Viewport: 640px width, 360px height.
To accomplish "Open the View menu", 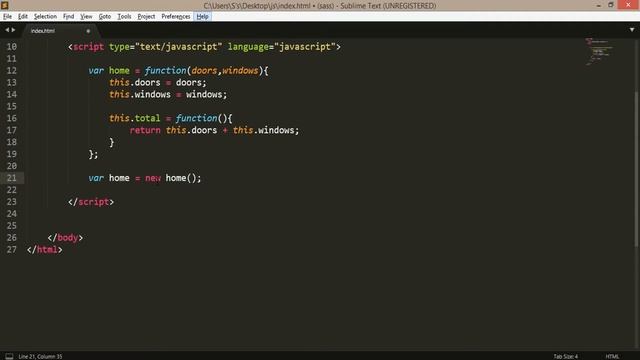I will (x=86, y=16).
